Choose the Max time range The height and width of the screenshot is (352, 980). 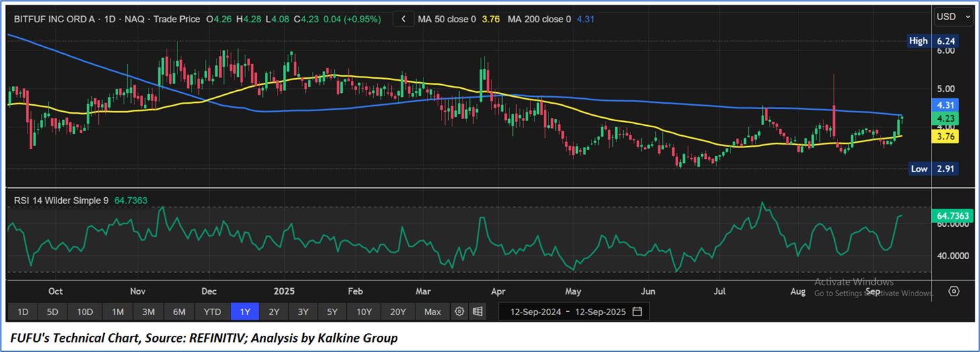(433, 312)
